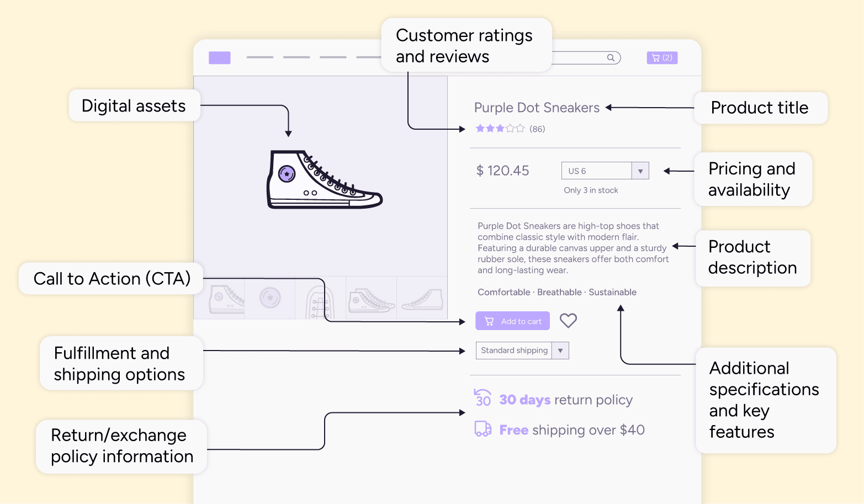
Task: Select the last faded sneaker thumbnail
Action: click(x=422, y=299)
